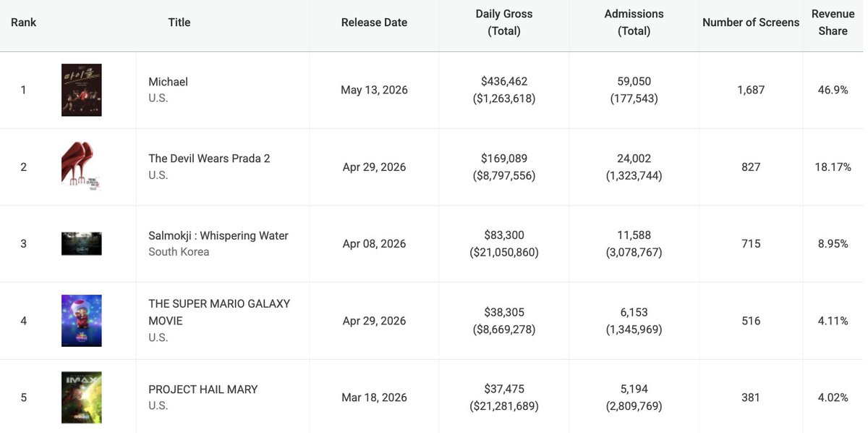Click PROJECT HAIL MARY title
This screenshot has height=433, width=868.
[x=203, y=390]
